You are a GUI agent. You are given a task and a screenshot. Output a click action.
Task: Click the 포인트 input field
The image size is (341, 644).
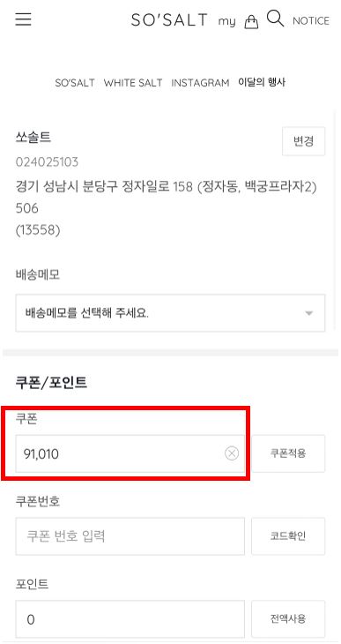pos(130,618)
